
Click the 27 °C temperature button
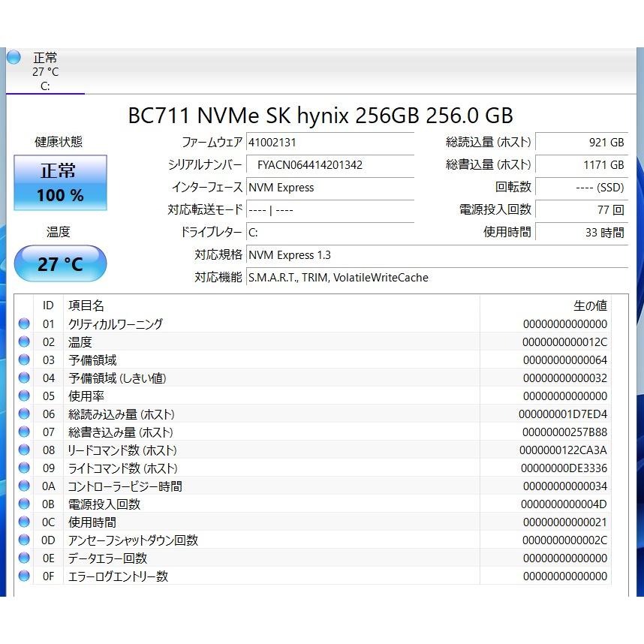coord(60,263)
